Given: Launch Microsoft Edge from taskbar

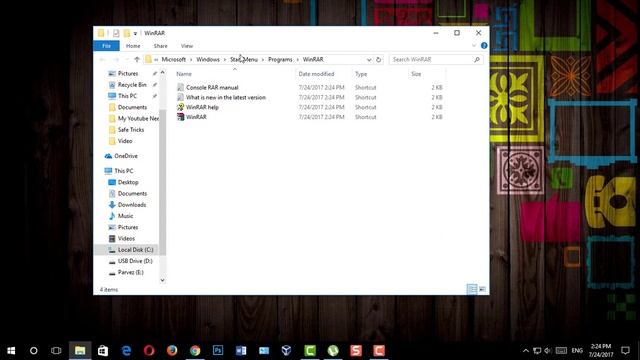Looking at the screenshot, I should [x=126, y=350].
